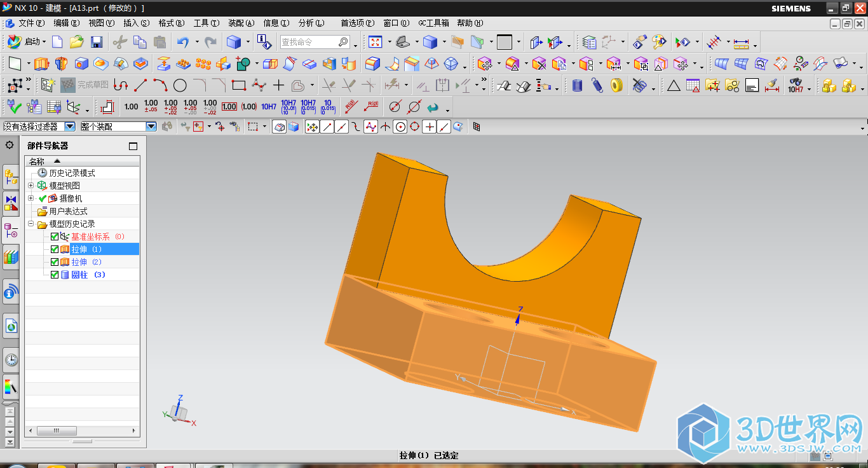This screenshot has width=868, height=468.
Task: Toggle checkbox for 拉伸 (2) feature
Action: pyautogui.click(x=55, y=262)
